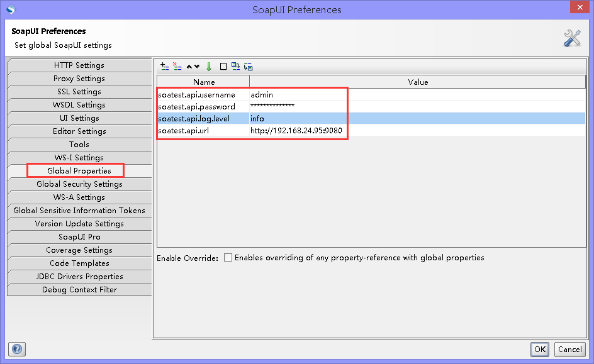Switch to WSDL Settings tab
The width and height of the screenshot is (594, 364).
79,105
